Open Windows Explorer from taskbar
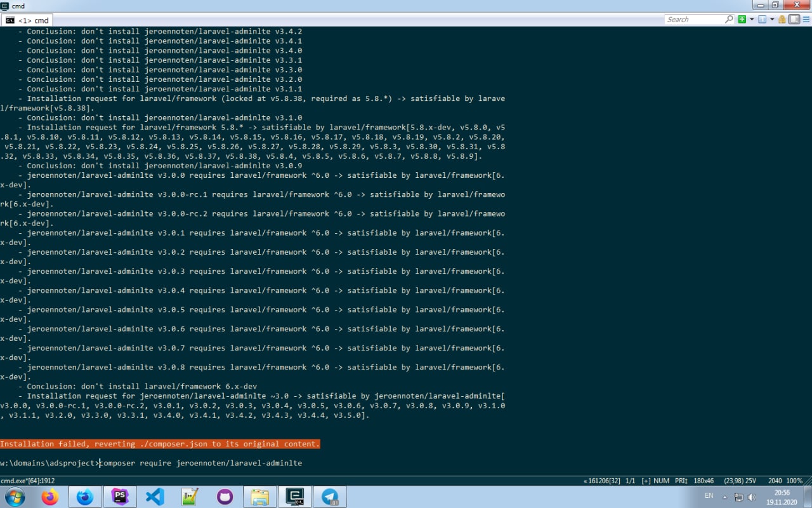 (x=259, y=497)
